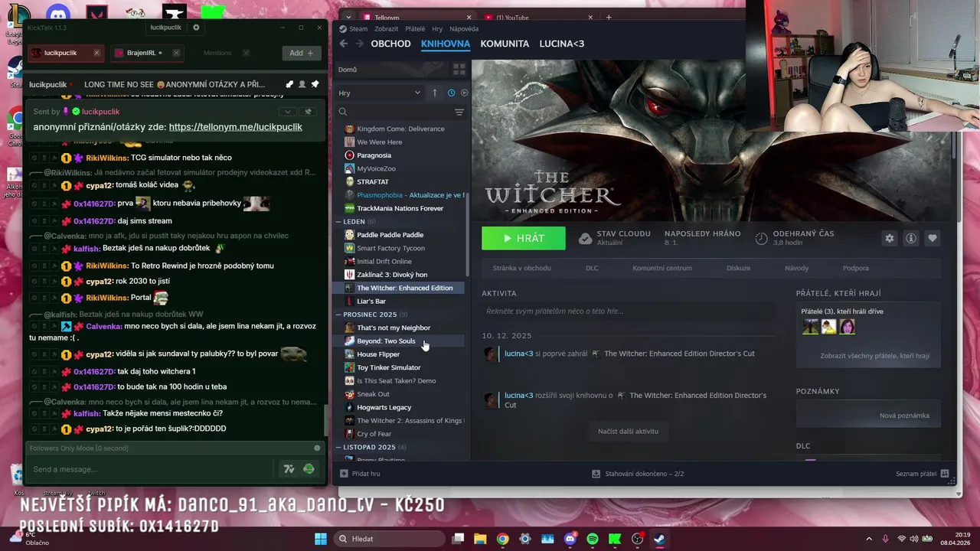Open Kick emote picker in chat input

[309, 469]
